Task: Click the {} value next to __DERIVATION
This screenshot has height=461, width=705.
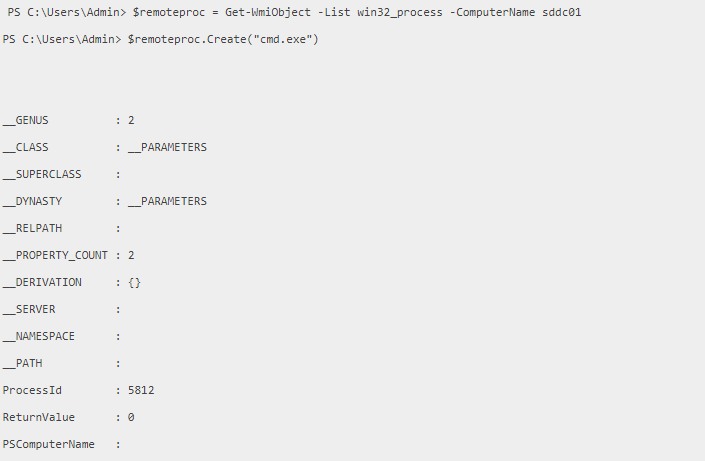Action: click(x=135, y=282)
